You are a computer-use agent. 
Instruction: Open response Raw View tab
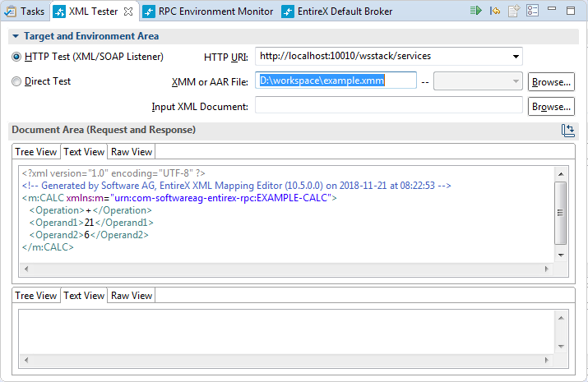tap(132, 296)
